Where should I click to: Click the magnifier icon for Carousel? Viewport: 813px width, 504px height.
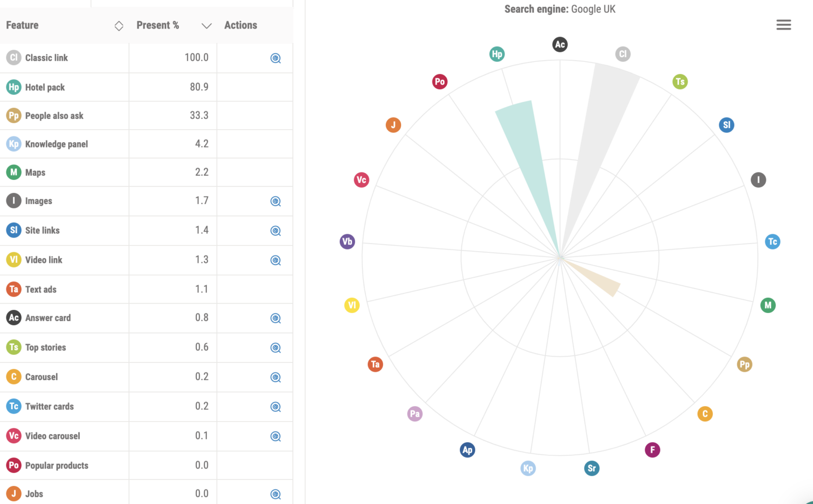click(275, 377)
